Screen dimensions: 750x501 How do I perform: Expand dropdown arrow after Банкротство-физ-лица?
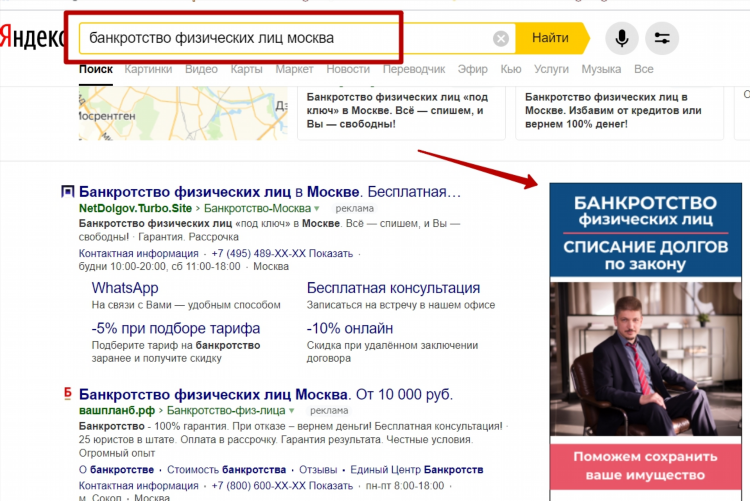291,411
